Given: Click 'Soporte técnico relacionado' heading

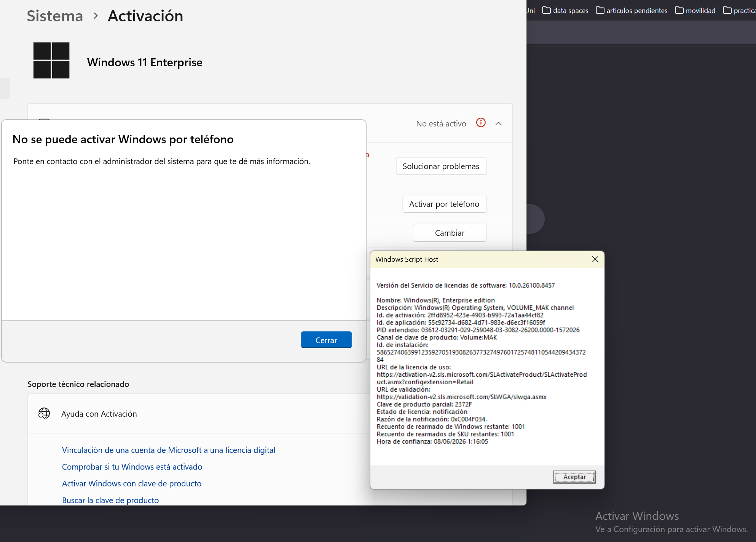Looking at the screenshot, I should click(78, 384).
